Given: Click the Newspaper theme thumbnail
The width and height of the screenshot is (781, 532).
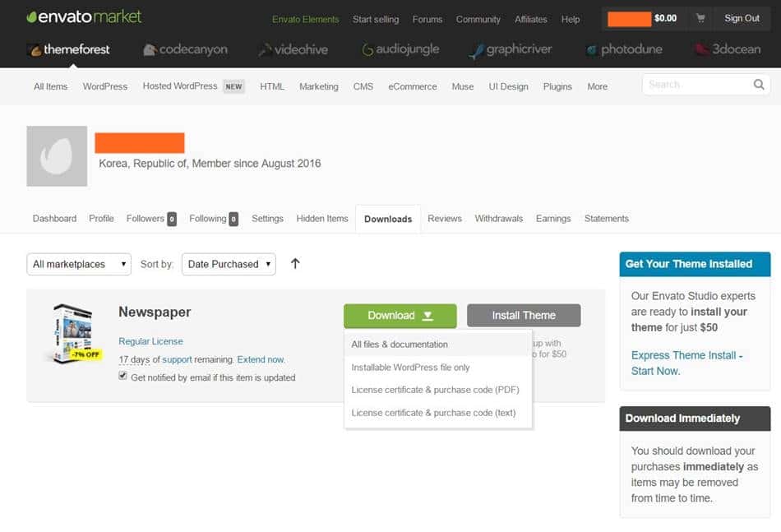Looking at the screenshot, I should click(x=76, y=333).
